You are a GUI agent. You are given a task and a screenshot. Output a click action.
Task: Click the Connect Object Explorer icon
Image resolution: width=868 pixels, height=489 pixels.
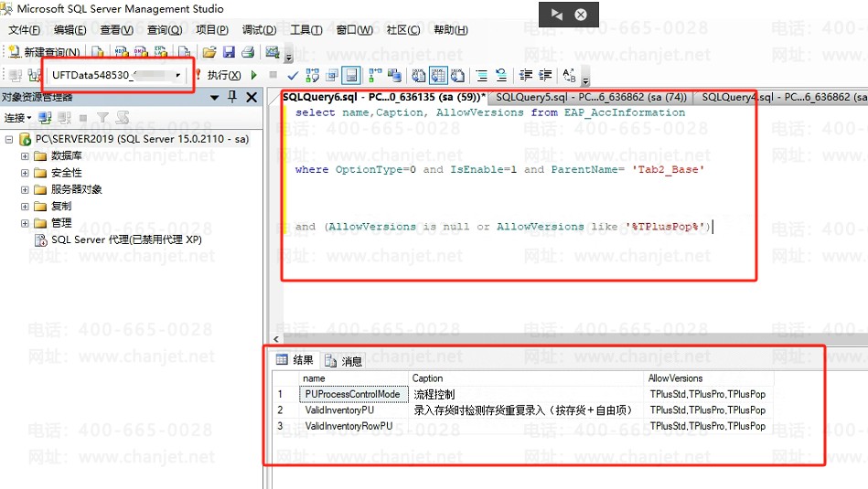(45, 118)
